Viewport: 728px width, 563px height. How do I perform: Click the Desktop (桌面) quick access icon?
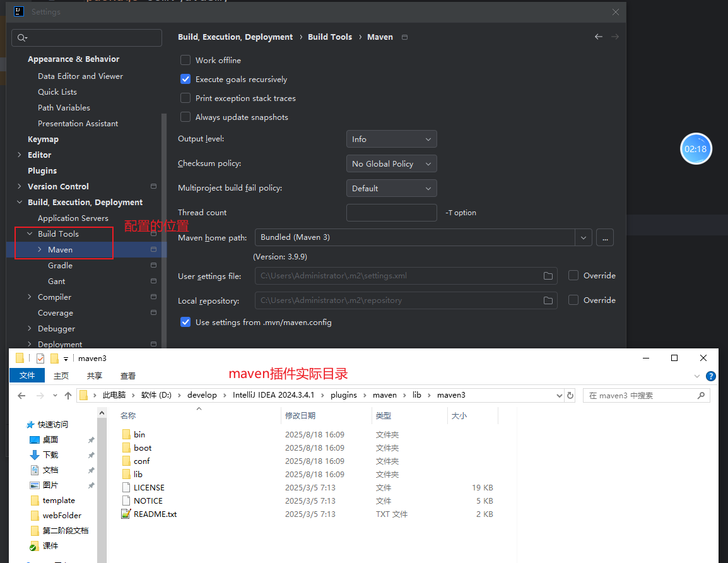click(35, 439)
